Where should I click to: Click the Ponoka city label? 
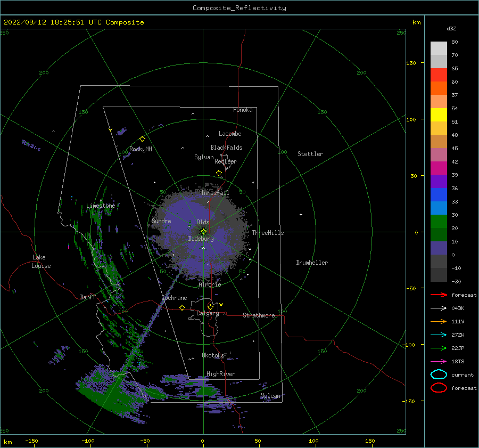click(243, 110)
